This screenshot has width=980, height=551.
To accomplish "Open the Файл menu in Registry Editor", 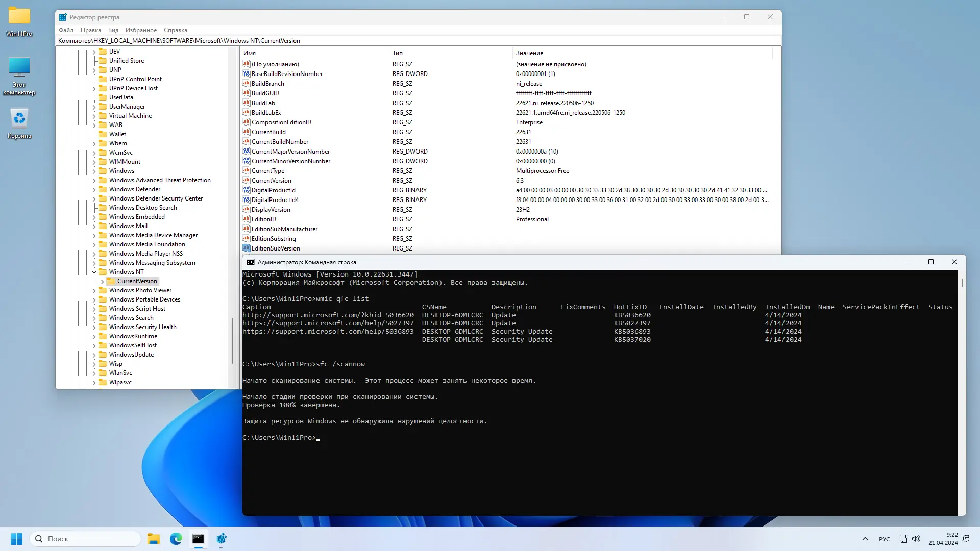I will pyautogui.click(x=66, y=30).
